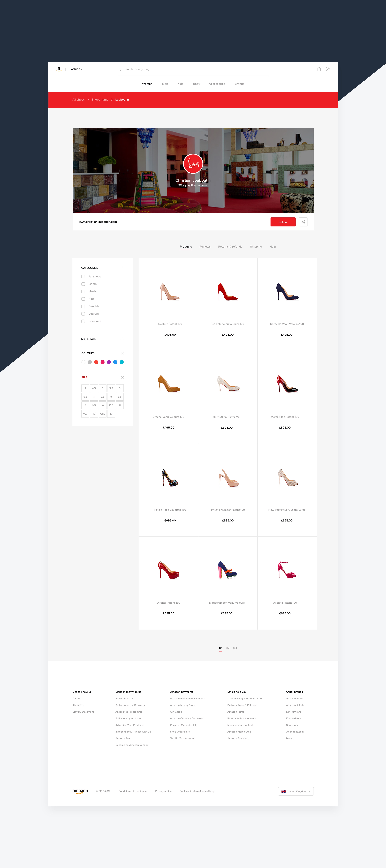
Task: Switch to the Reviews tab
Action: pos(205,247)
